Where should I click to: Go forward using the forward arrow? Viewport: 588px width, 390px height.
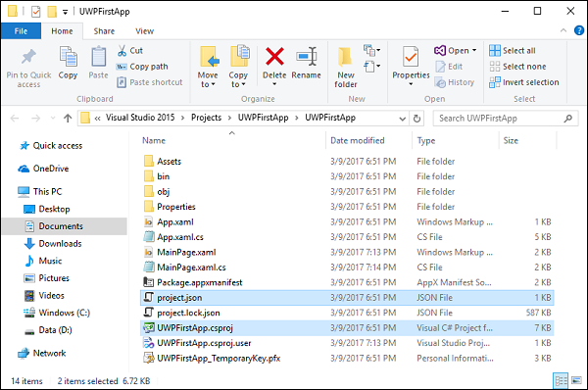(x=35, y=119)
